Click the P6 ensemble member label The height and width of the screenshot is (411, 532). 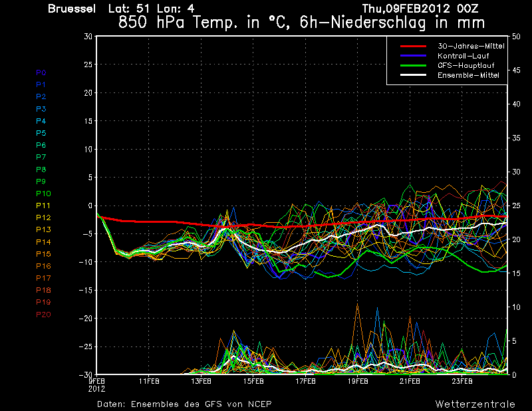(x=41, y=145)
